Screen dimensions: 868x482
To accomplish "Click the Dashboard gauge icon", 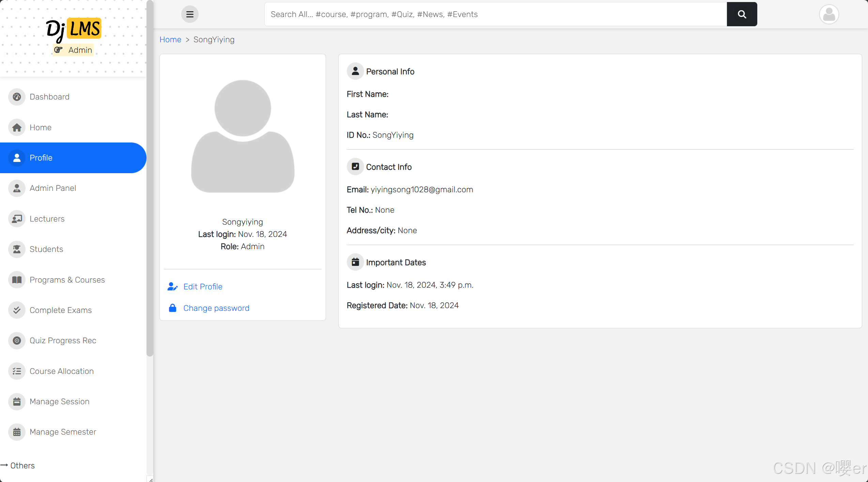I will pyautogui.click(x=17, y=97).
